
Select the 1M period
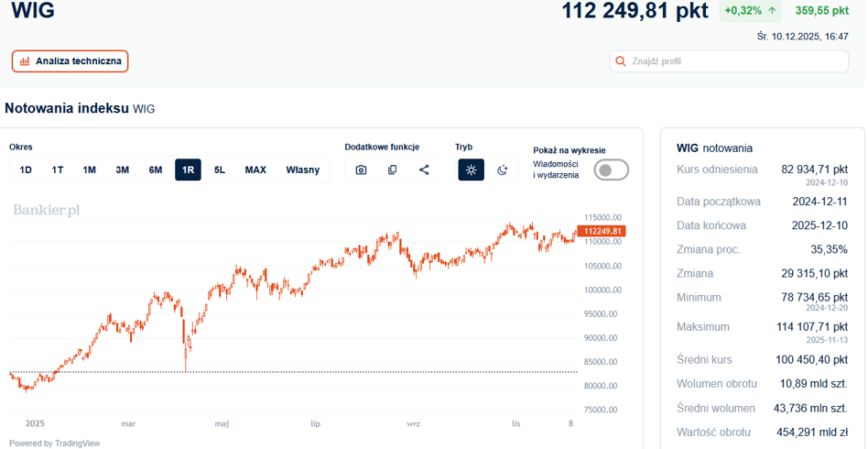[x=90, y=170]
